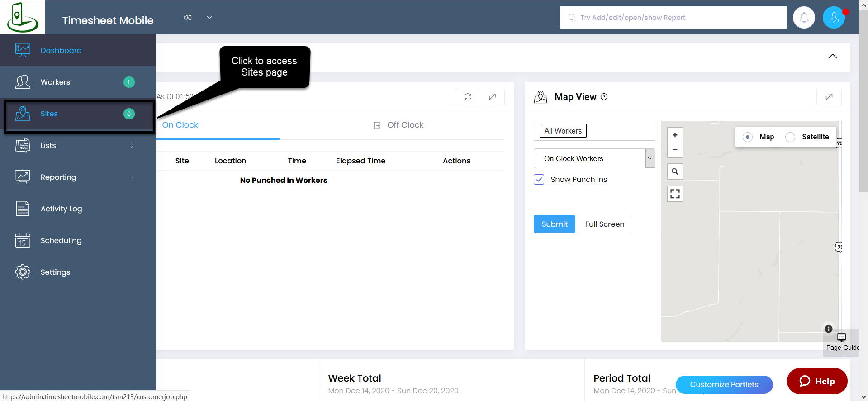Viewport: 868px width, 401px height.
Task: Click the Time column header
Action: (x=297, y=161)
